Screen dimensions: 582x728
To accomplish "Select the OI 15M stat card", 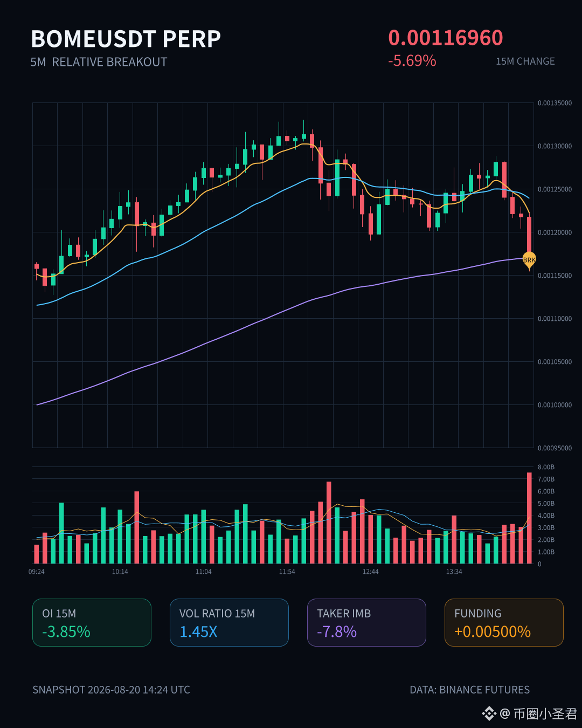I will click(x=92, y=622).
